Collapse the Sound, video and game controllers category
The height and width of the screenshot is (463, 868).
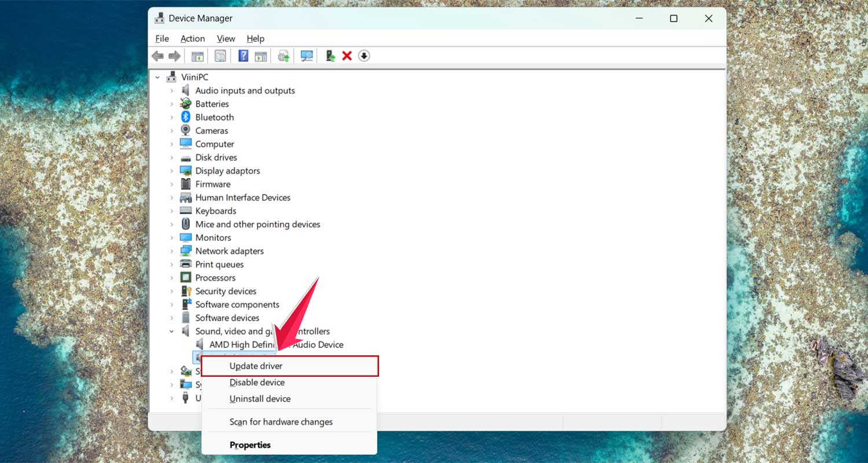(x=171, y=331)
